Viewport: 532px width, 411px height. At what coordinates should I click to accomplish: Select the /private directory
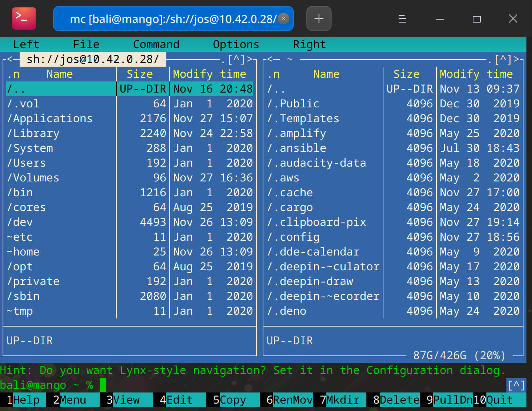click(x=130, y=281)
